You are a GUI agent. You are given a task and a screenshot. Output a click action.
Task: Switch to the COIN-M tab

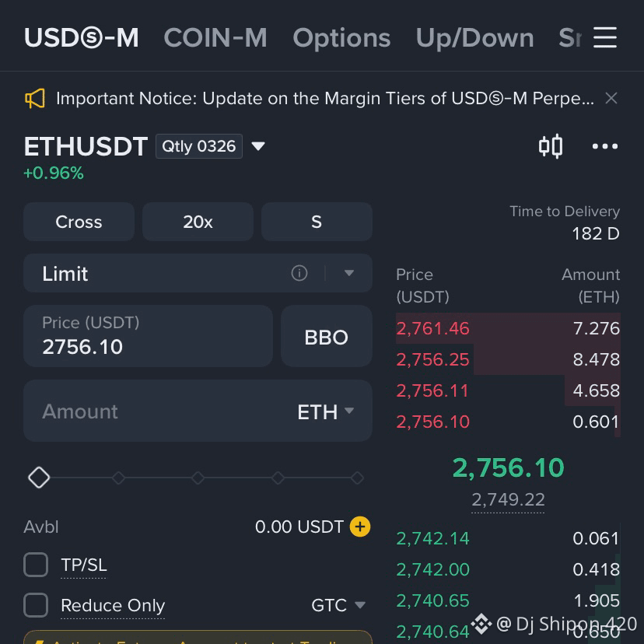click(215, 38)
